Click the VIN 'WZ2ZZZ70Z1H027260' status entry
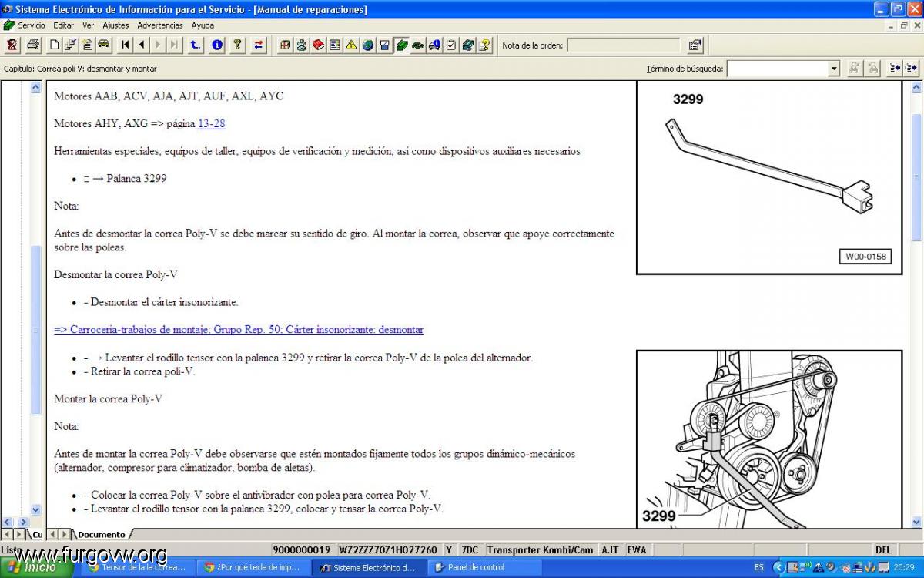This screenshot has width=924, height=578. (x=387, y=550)
